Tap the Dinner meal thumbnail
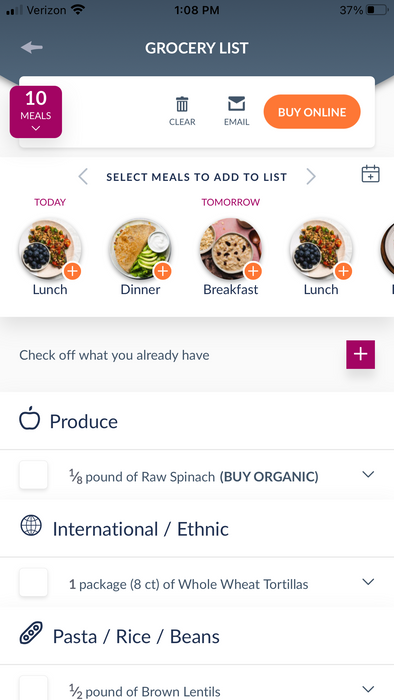The image size is (394, 700). point(140,249)
